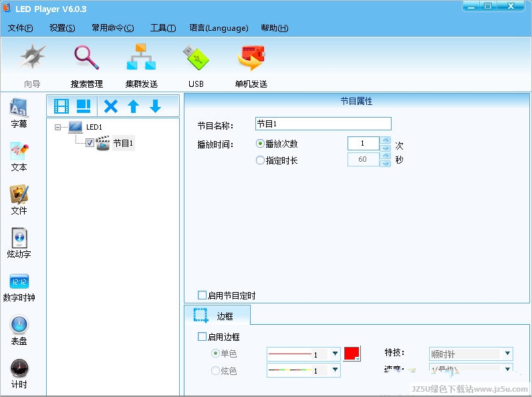Screen dimensions: 532x397
Task: Click the 指定时长 seconds field
Action: point(363,159)
